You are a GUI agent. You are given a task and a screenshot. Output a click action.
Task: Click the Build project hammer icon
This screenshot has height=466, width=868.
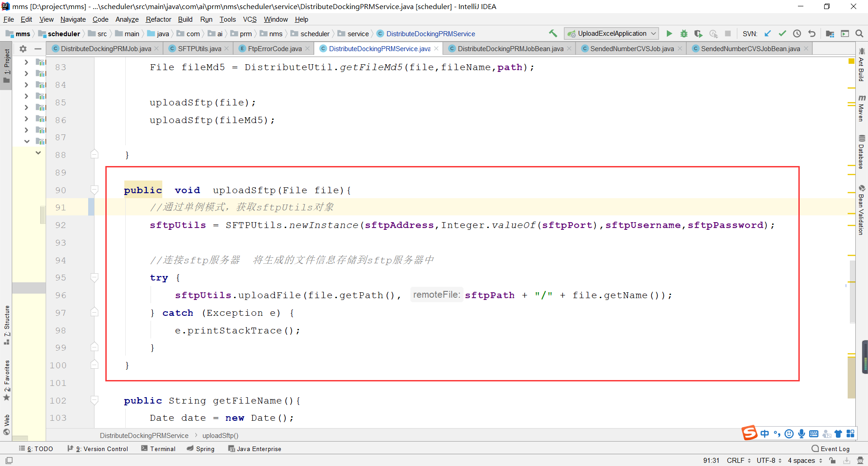tap(553, 33)
